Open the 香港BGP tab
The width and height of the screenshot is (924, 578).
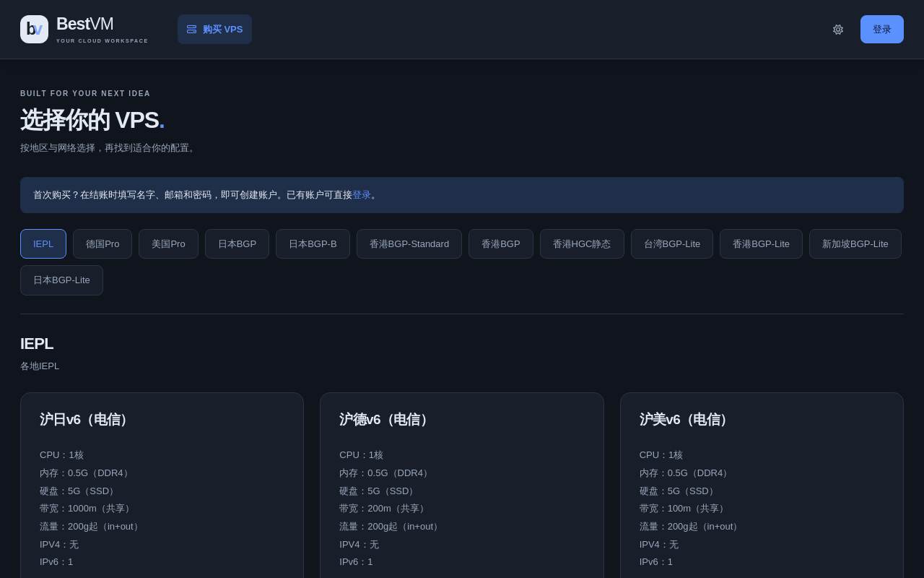tap(501, 244)
